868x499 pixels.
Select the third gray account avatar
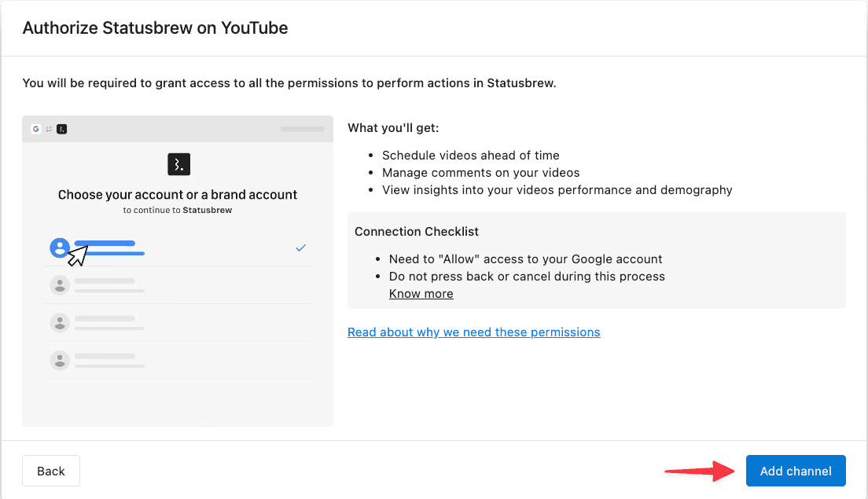pyautogui.click(x=60, y=323)
